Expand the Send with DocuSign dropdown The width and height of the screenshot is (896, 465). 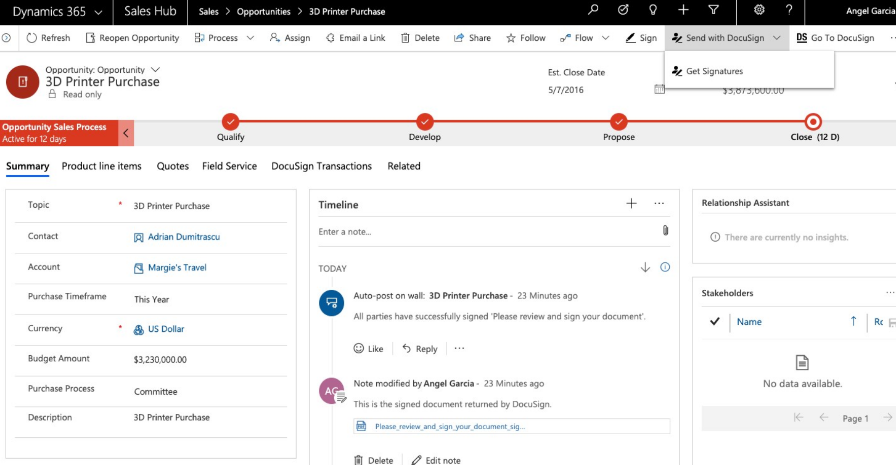(776, 38)
